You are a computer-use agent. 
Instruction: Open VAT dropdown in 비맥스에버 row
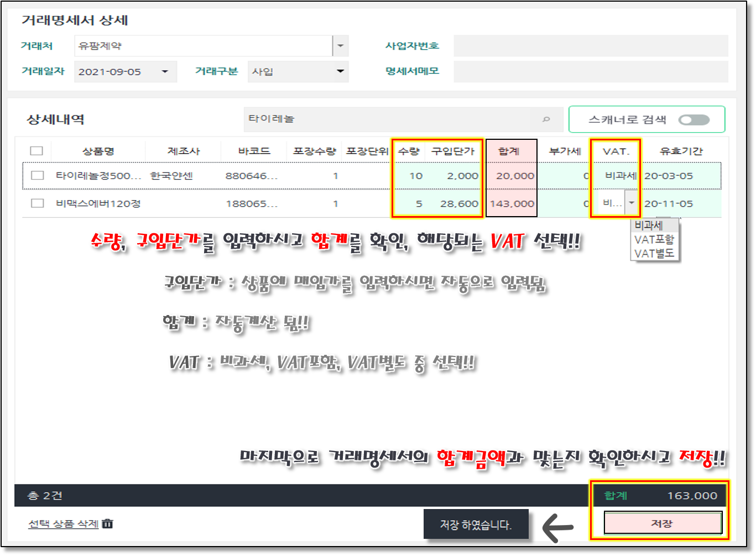(631, 203)
